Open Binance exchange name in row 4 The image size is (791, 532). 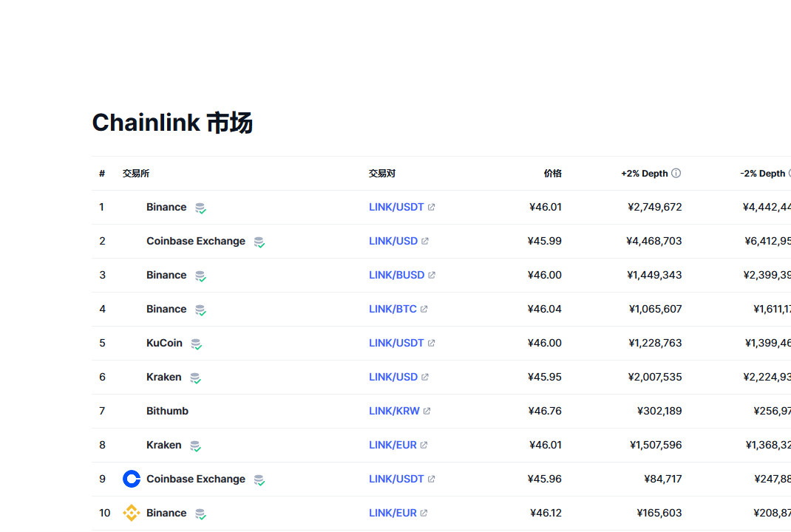(x=166, y=309)
